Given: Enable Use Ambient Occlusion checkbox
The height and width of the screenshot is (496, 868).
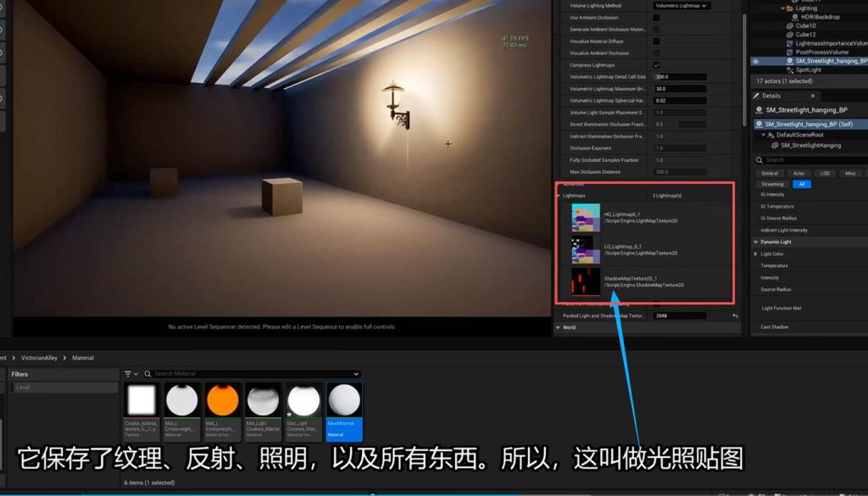Looking at the screenshot, I should (x=656, y=18).
